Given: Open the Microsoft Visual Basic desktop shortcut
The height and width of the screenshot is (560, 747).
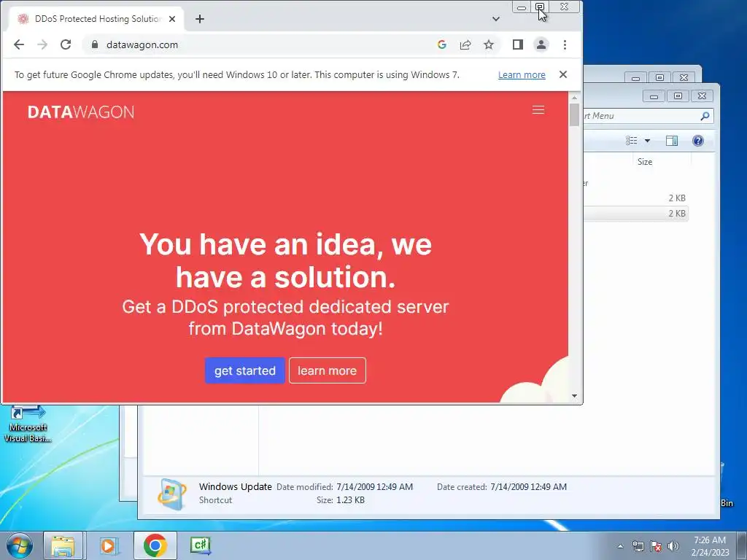Looking at the screenshot, I should [28, 423].
